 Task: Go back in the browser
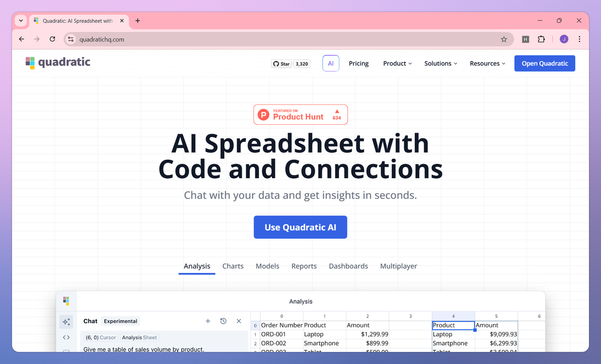pyautogui.click(x=22, y=39)
